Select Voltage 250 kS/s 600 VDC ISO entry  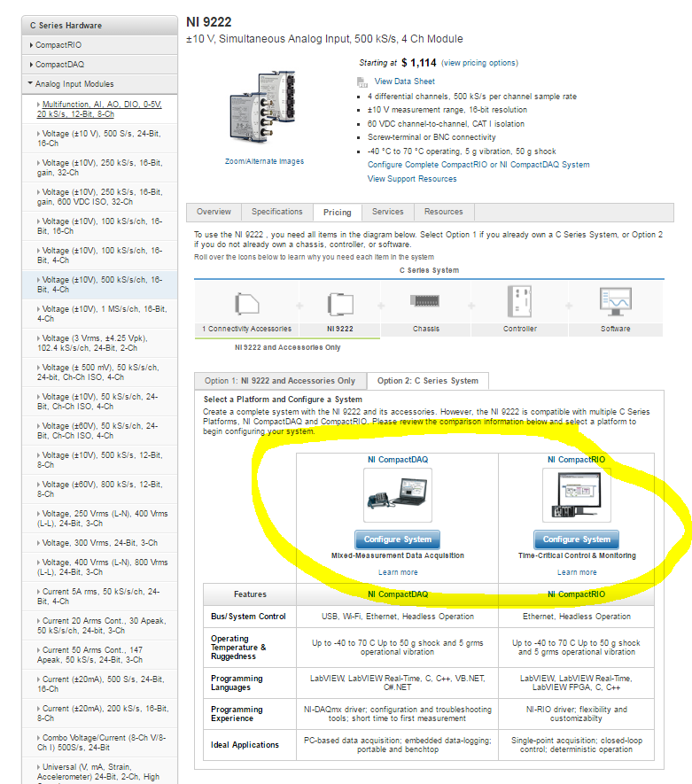(99, 197)
